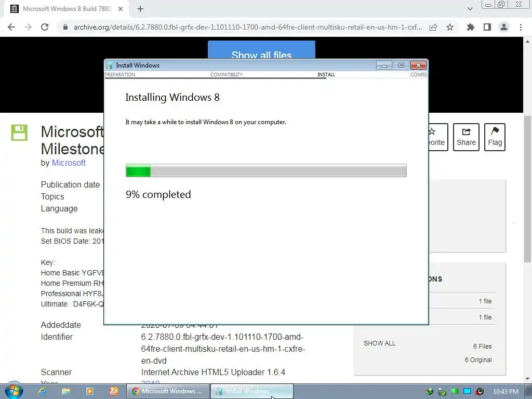The image size is (532, 399).
Task: Click the COMPATIBILITY stage label
Action: click(227, 75)
